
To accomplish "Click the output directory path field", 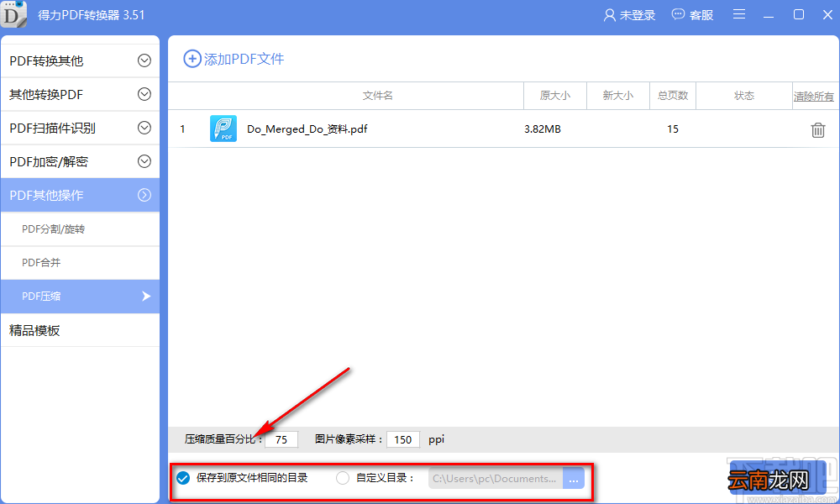I will [496, 478].
